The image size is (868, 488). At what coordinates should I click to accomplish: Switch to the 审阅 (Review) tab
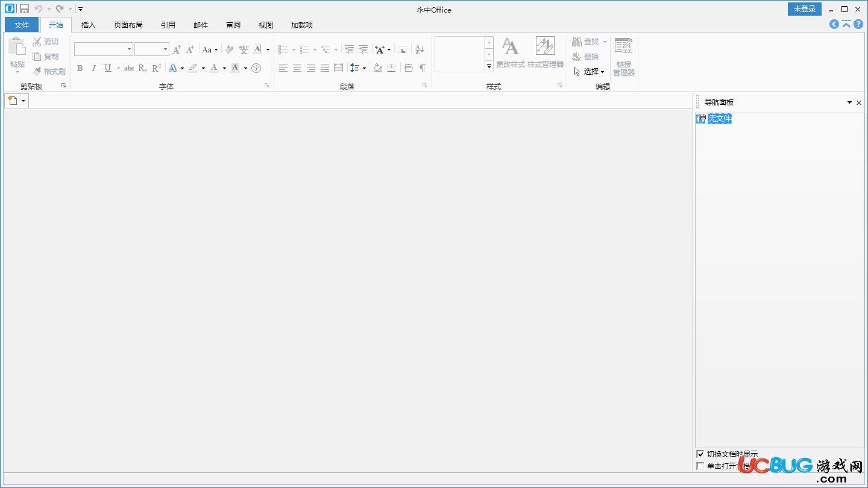(x=233, y=25)
